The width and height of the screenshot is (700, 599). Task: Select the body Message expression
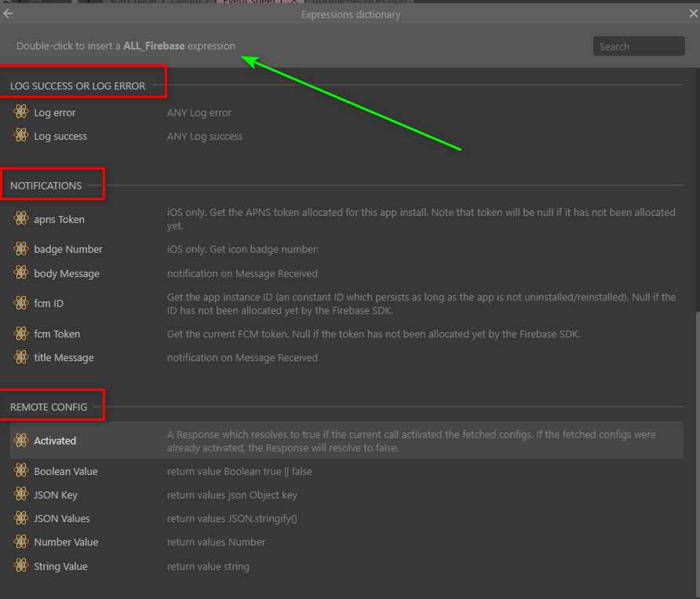pyautogui.click(x=67, y=274)
